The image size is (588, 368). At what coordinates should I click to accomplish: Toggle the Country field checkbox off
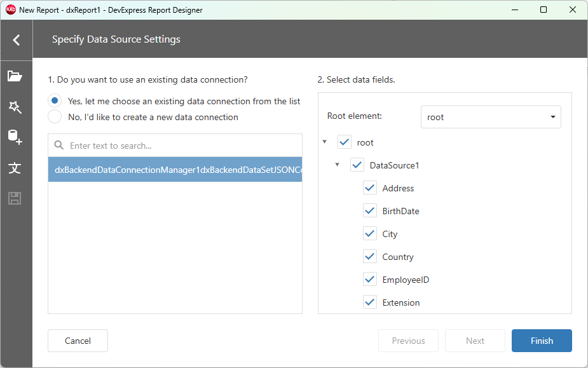(x=369, y=256)
